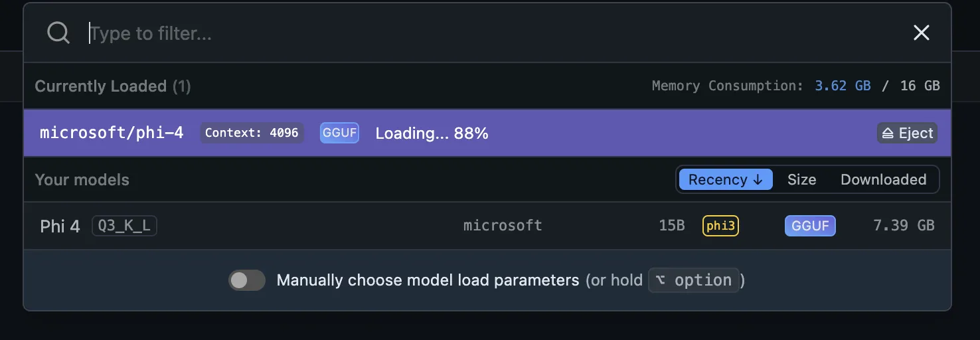
Task: Click the yellow phi3 architecture badge
Action: [x=720, y=226]
